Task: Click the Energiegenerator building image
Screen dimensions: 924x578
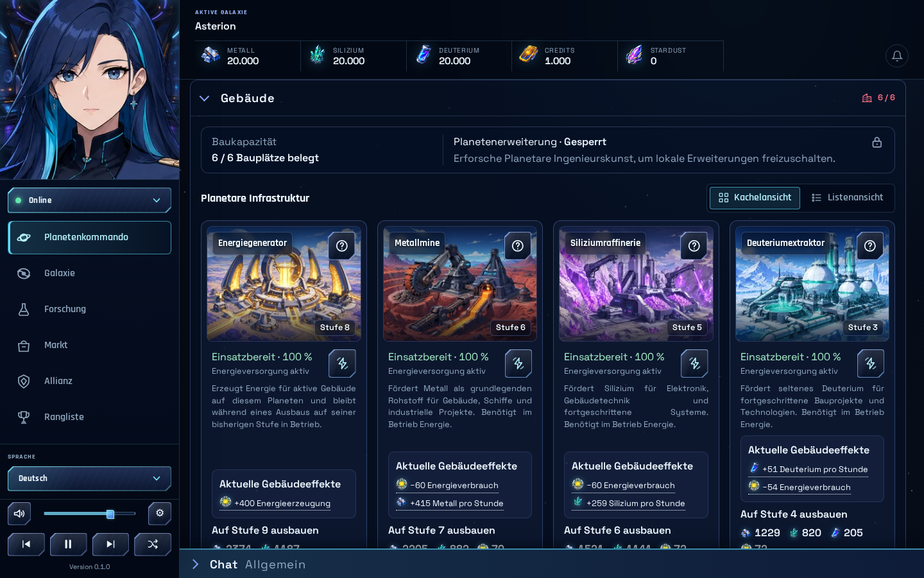Action: 284,284
